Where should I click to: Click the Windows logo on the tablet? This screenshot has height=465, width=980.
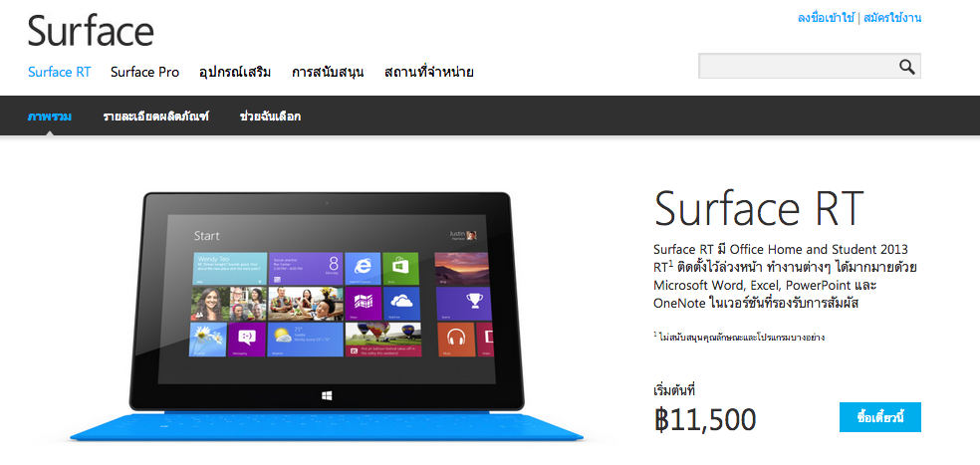point(327,395)
